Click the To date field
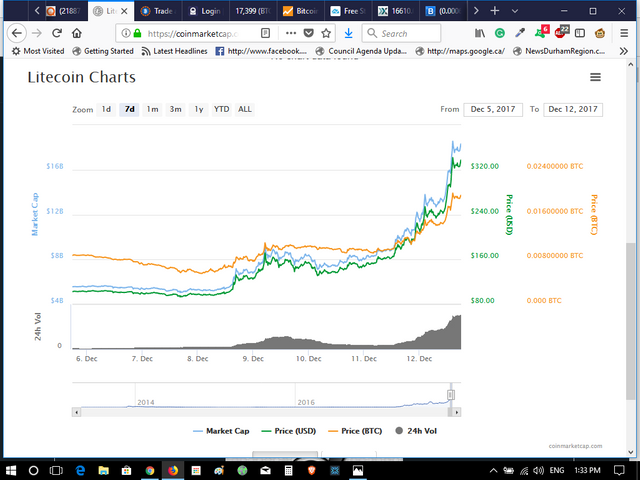Image resolution: width=640 pixels, height=480 pixels. [x=573, y=109]
